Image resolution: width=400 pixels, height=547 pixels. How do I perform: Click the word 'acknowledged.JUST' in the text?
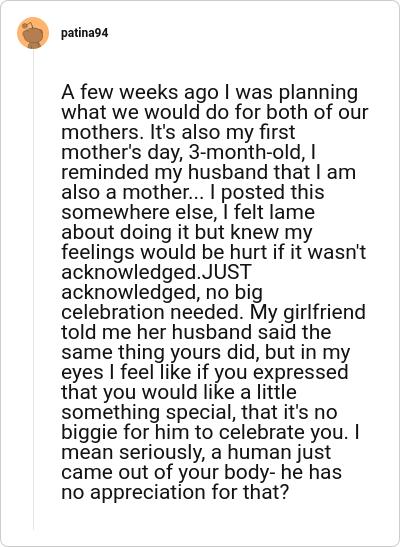click(157, 272)
